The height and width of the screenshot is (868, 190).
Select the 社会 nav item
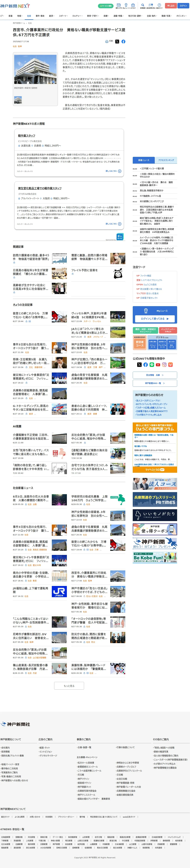[29, 16]
